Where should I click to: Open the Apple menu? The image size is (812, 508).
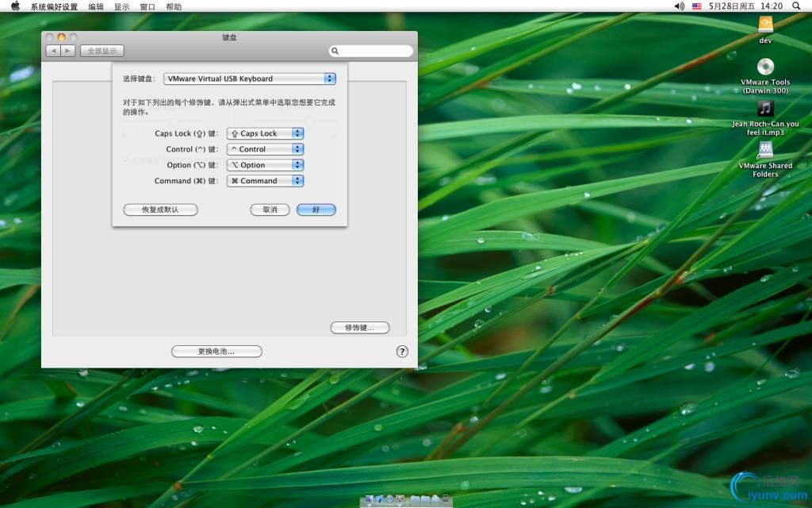[x=15, y=6]
